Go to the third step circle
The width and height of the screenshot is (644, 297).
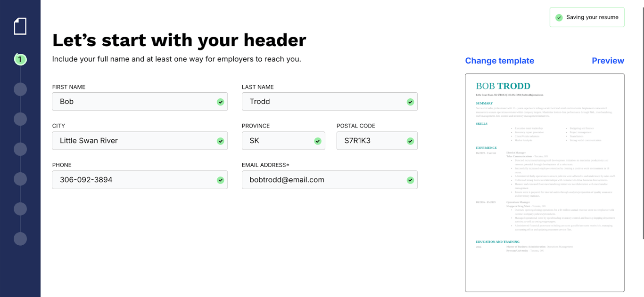[x=20, y=119]
